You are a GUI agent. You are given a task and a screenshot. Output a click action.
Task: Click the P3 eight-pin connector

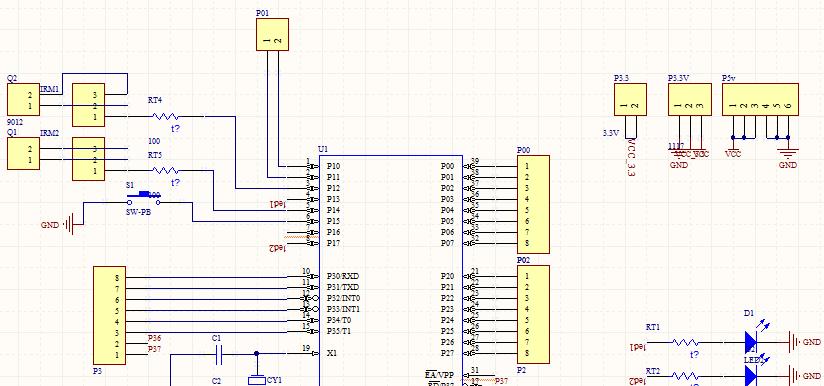109,316
